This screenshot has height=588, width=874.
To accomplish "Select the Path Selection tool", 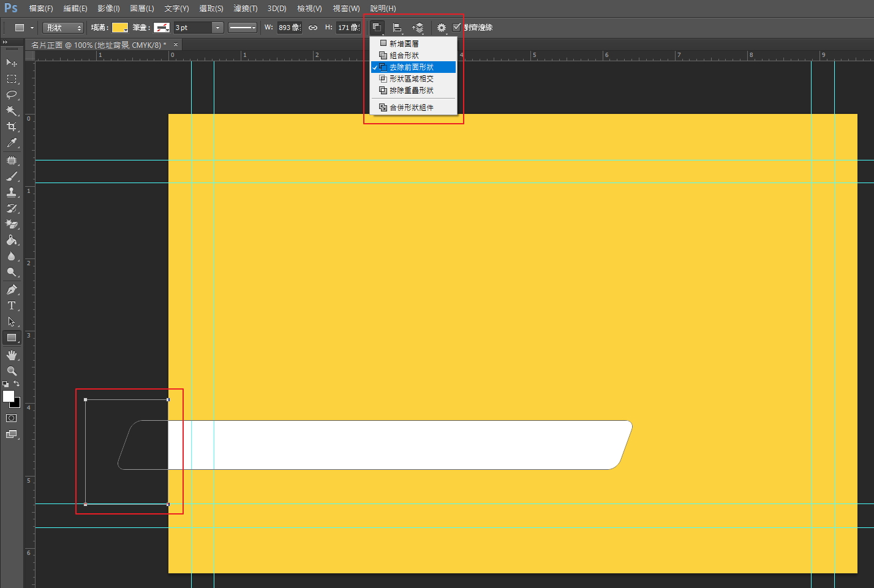I will click(12, 322).
